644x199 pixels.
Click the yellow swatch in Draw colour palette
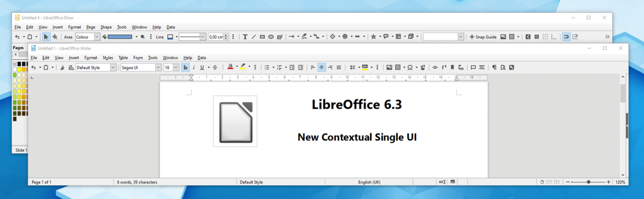click(19, 70)
